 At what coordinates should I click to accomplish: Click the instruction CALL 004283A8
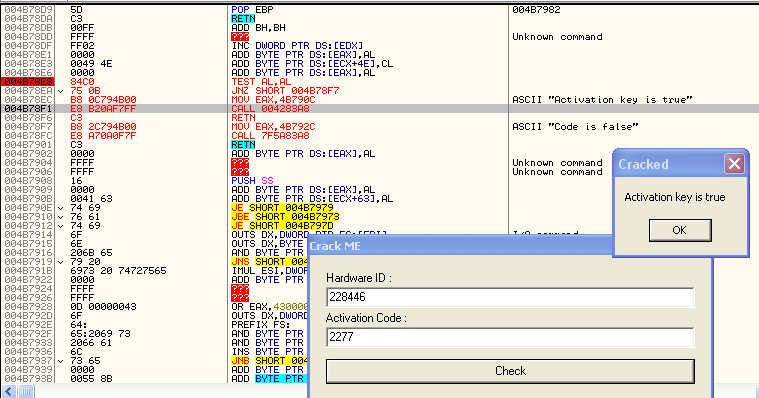[271, 109]
